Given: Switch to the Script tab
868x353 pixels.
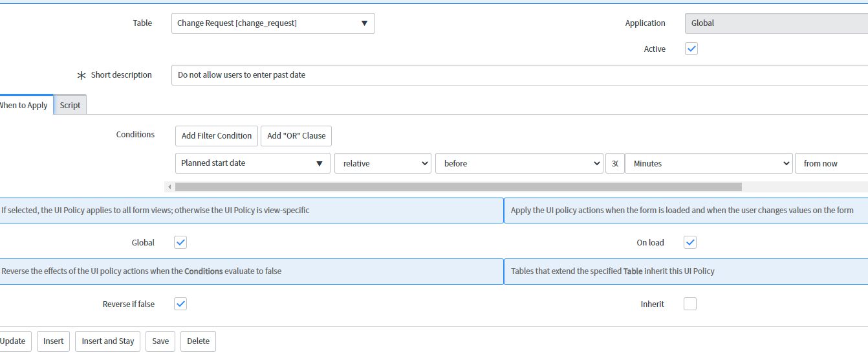Looking at the screenshot, I should 70,105.
